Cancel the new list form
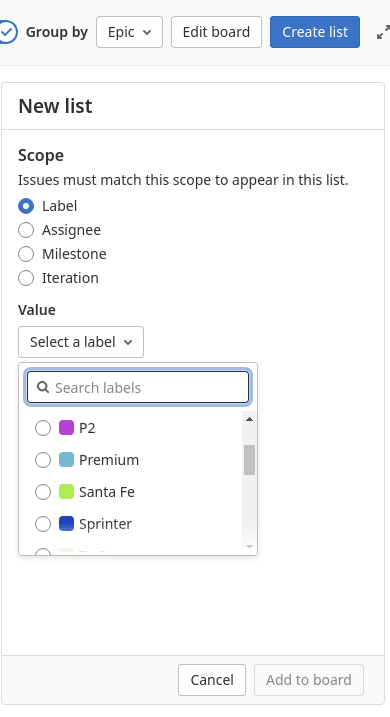Screen dimensions: 390x717 212,680
